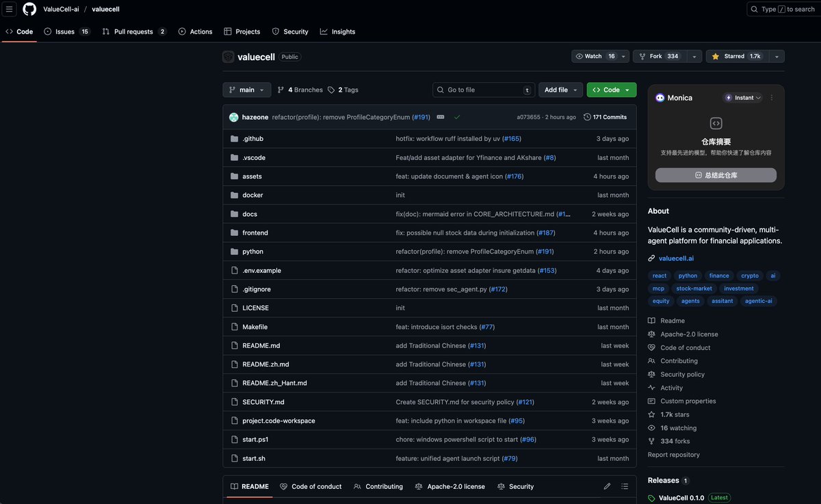Visit the valuecell.ai website link
Screen dimensions: 821x504
pyautogui.click(x=675, y=258)
